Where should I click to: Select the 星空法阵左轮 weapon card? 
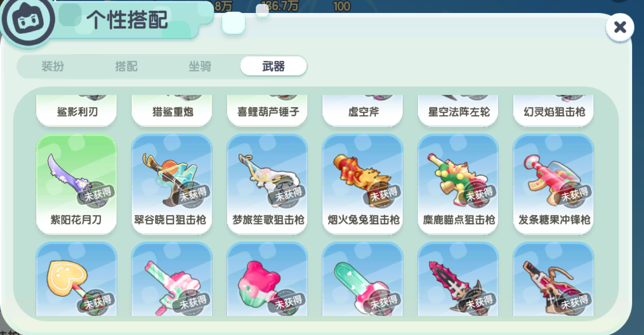click(x=458, y=110)
